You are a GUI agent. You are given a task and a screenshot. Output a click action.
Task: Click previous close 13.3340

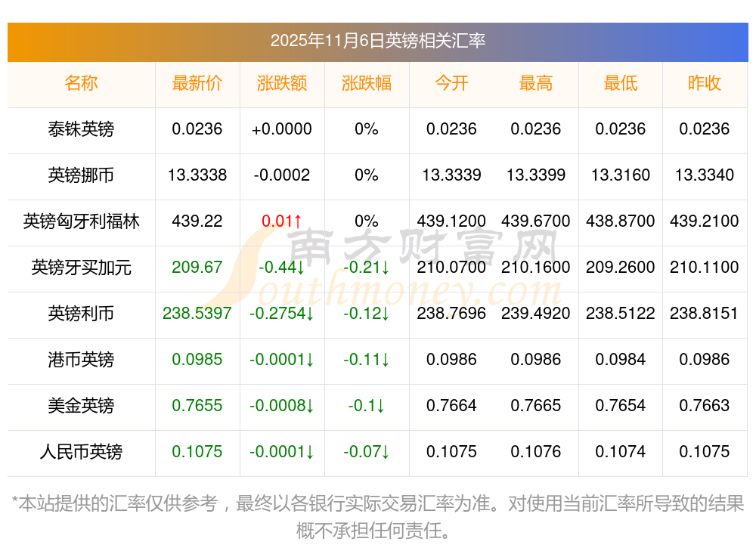tap(705, 175)
